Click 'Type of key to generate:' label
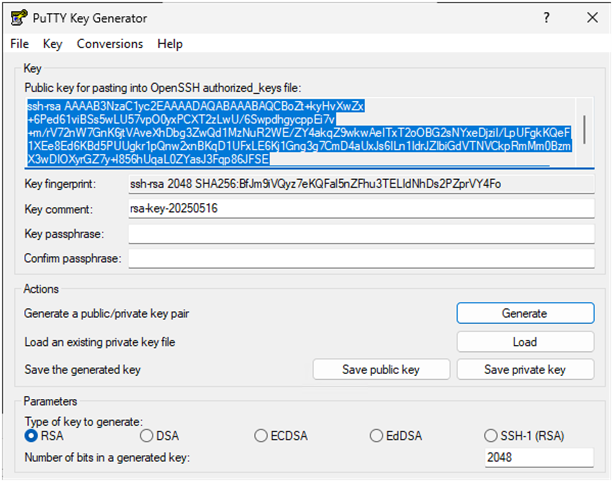Viewport: 613px width, 482px height. (x=84, y=422)
